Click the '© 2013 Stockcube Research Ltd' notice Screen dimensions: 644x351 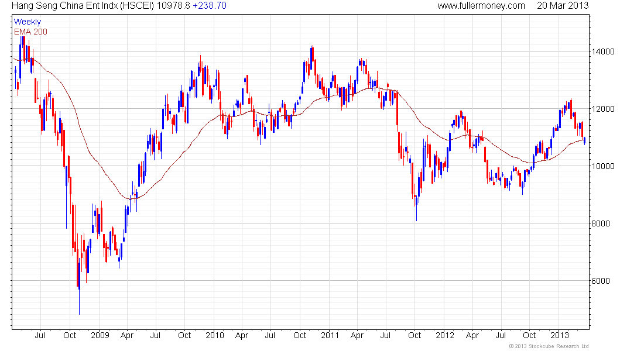[x=549, y=346]
